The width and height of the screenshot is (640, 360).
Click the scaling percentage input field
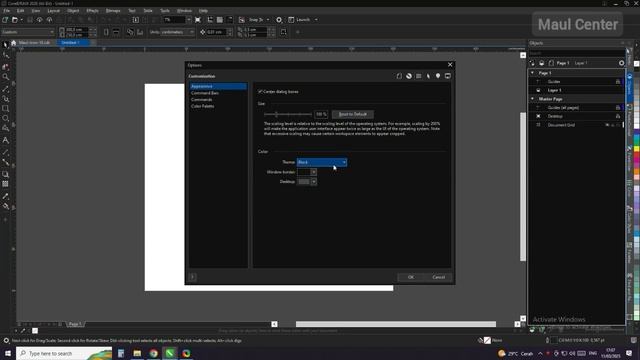[321, 114]
